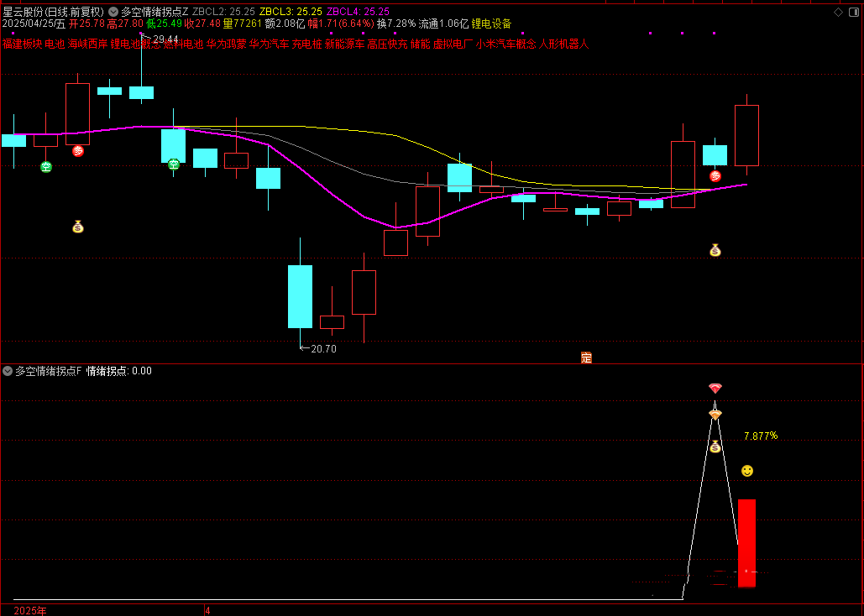Select the 华为鸿蒙 concept tag
The height and width of the screenshot is (616, 864).
227,44
